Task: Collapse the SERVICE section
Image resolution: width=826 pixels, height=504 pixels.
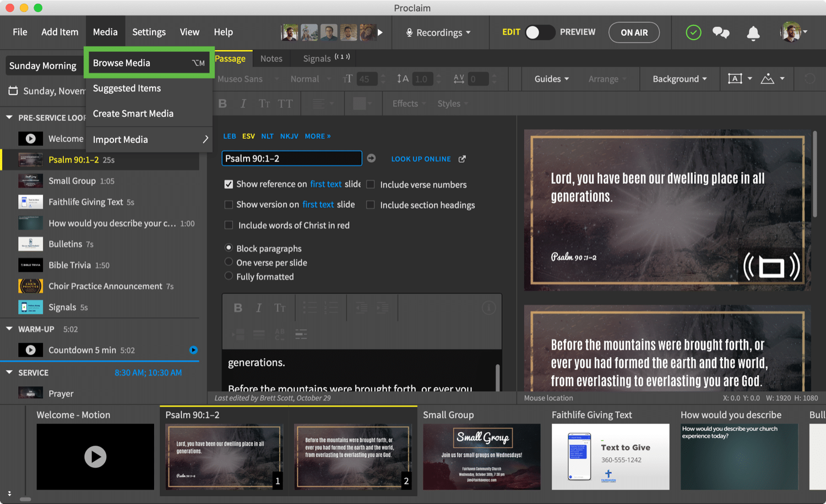Action: click(x=9, y=372)
